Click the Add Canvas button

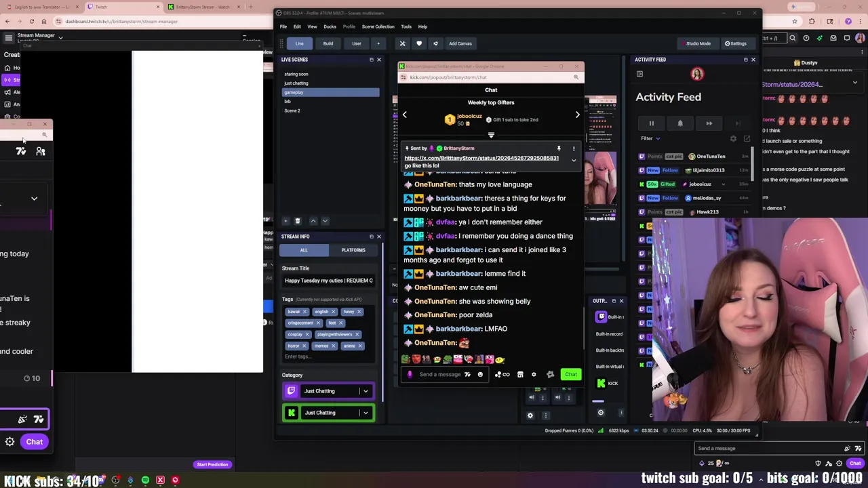click(460, 43)
